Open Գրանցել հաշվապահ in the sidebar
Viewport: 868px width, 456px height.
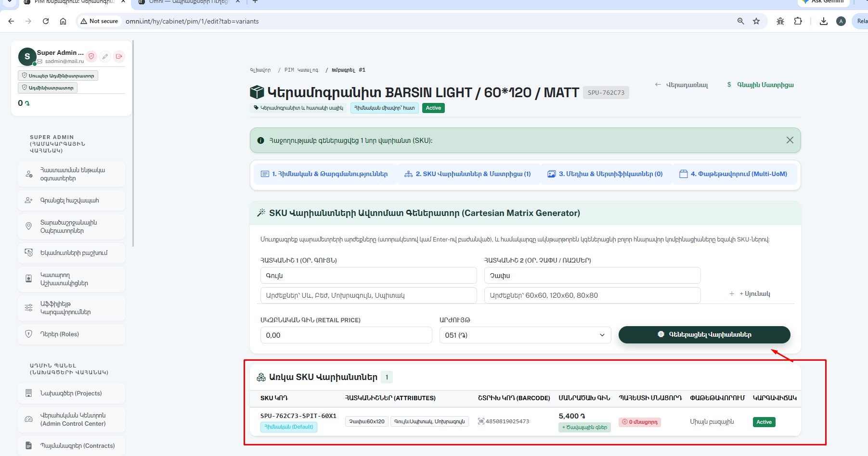click(x=71, y=201)
